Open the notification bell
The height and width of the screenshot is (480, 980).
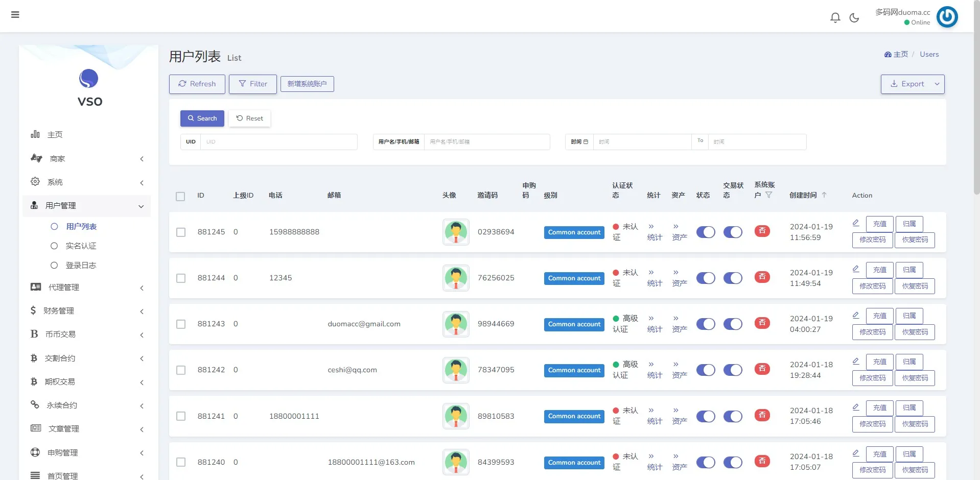[835, 18]
